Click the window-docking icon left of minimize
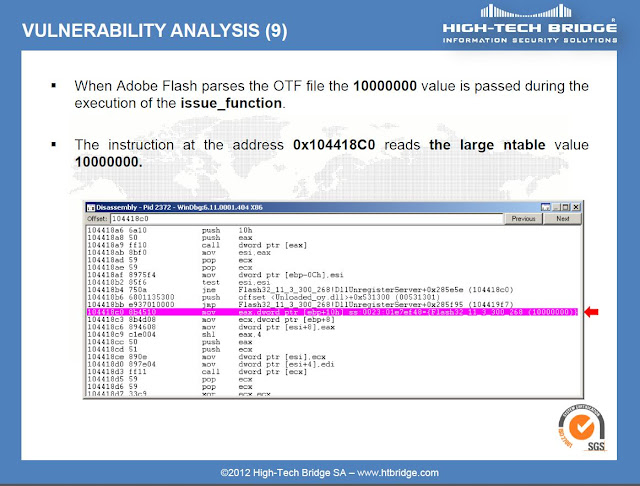This screenshot has height=486, width=640. [x=546, y=207]
